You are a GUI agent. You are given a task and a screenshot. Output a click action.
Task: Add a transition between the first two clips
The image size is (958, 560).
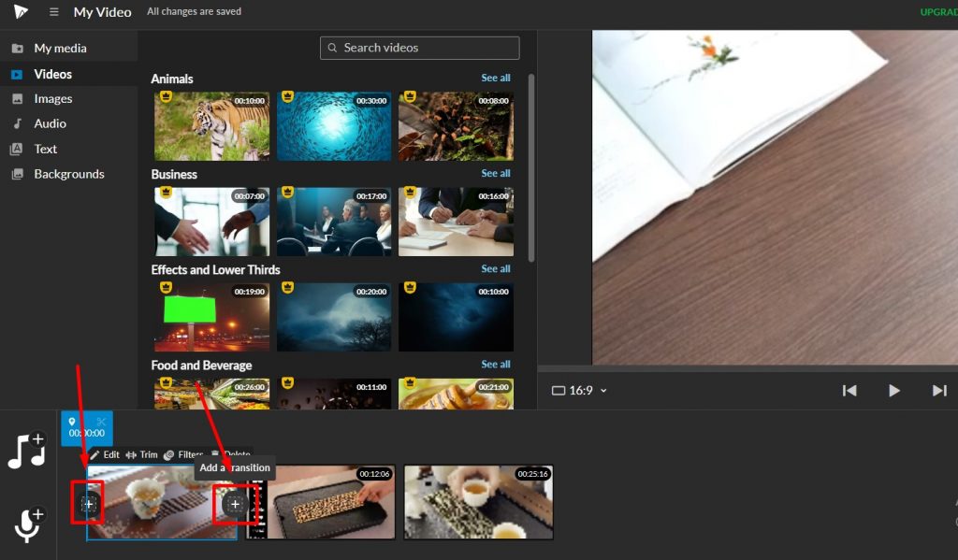click(x=234, y=503)
